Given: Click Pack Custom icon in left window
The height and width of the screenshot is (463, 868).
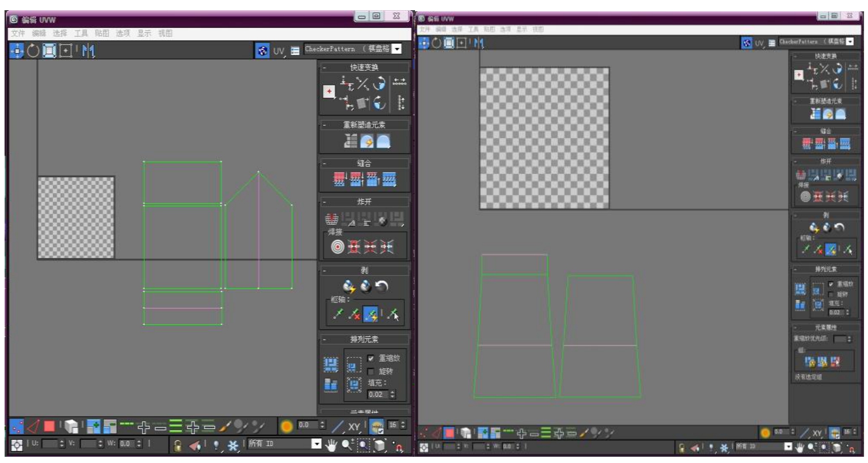Looking at the screenshot, I should [x=331, y=364].
